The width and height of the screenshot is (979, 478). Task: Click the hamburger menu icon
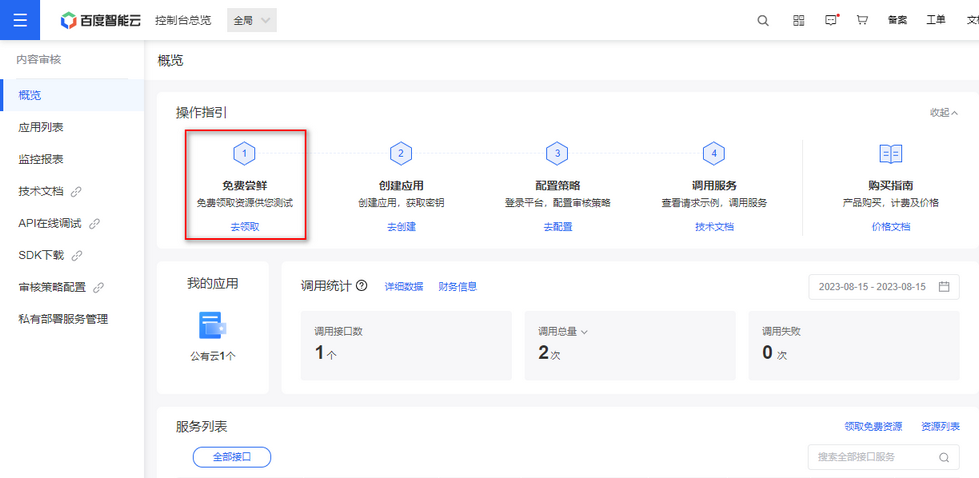coord(20,20)
